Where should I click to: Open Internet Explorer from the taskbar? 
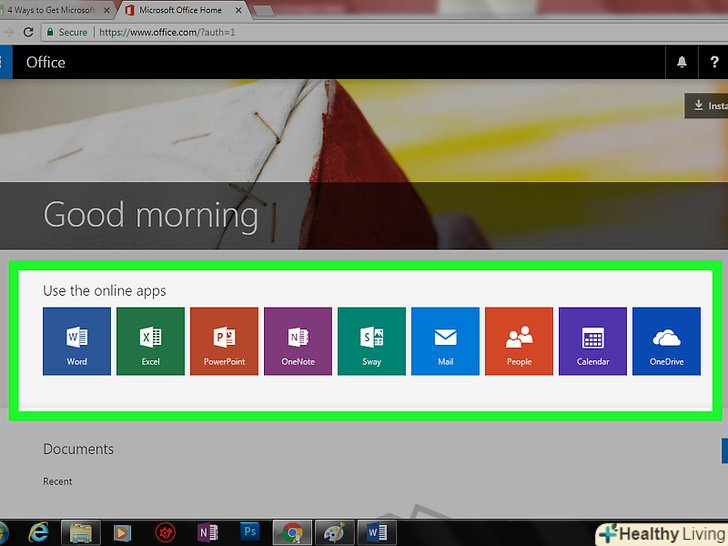(39, 532)
